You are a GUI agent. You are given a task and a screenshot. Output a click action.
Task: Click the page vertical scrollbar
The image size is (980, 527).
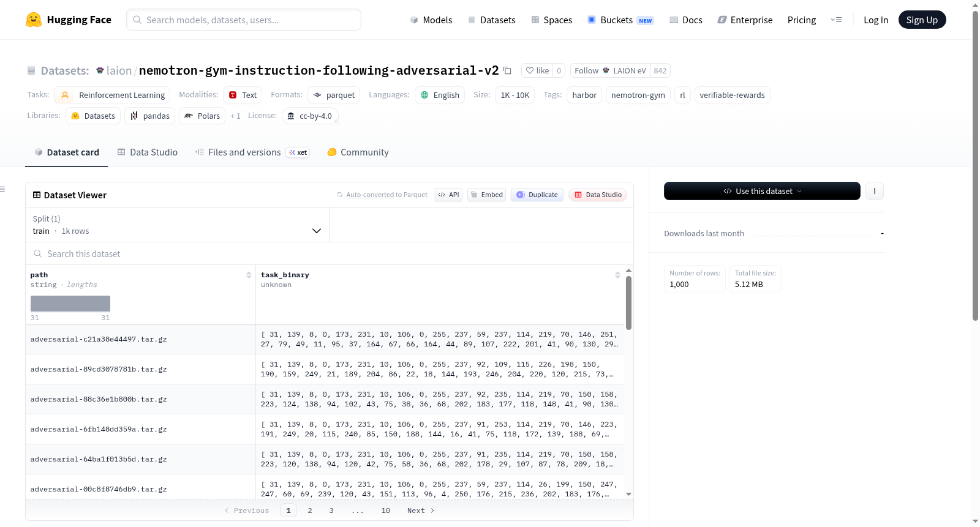(975, 165)
